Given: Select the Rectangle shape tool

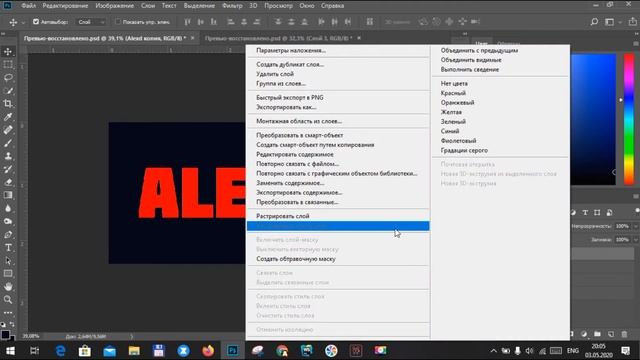Looking at the screenshot, I should click(x=8, y=274).
